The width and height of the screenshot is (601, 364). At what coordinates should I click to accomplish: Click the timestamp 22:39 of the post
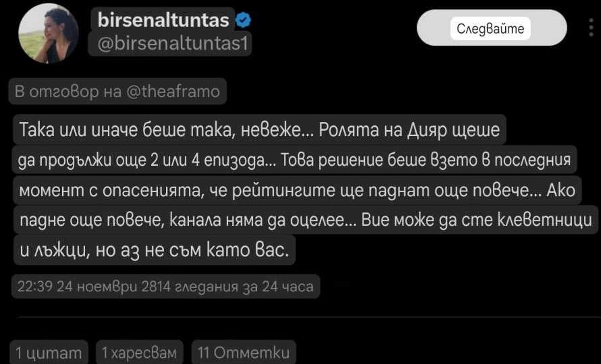(x=34, y=286)
